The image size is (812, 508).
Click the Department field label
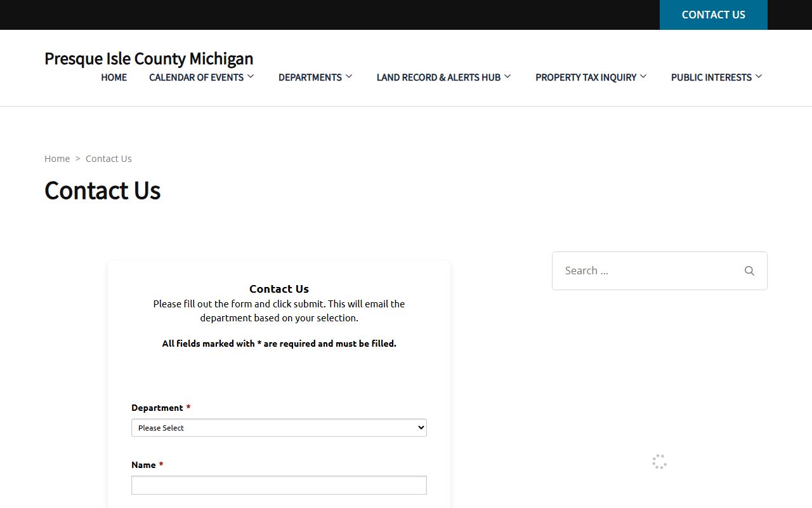pyautogui.click(x=157, y=408)
